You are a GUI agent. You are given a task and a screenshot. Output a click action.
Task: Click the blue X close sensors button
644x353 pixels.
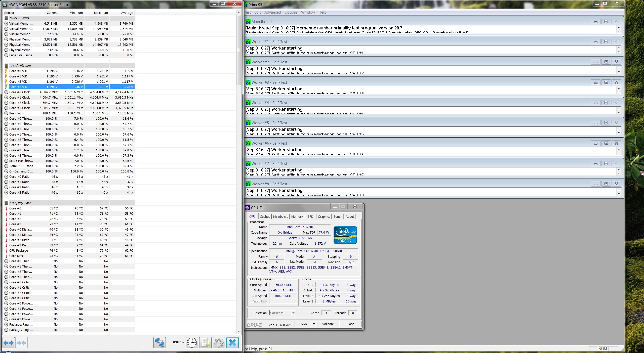click(x=232, y=343)
